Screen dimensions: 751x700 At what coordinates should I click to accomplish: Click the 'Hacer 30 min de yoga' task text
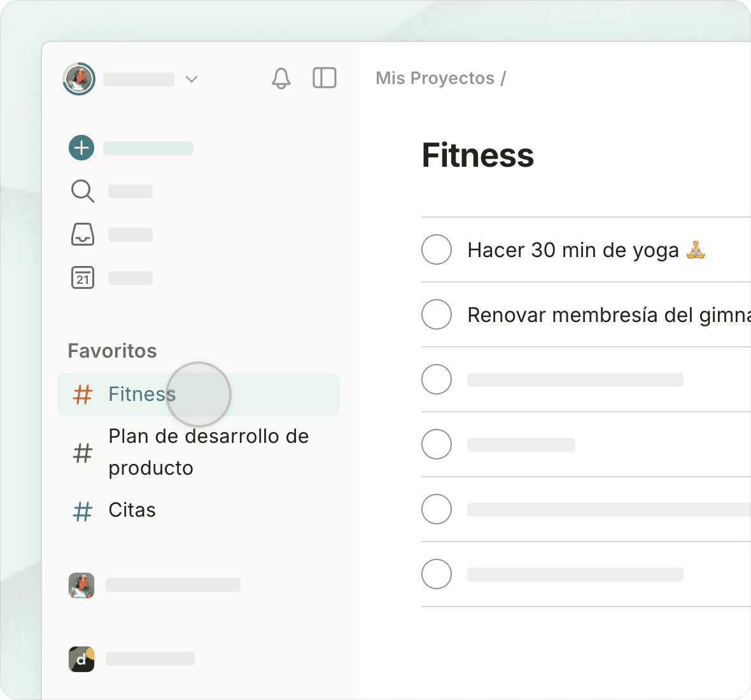click(573, 250)
